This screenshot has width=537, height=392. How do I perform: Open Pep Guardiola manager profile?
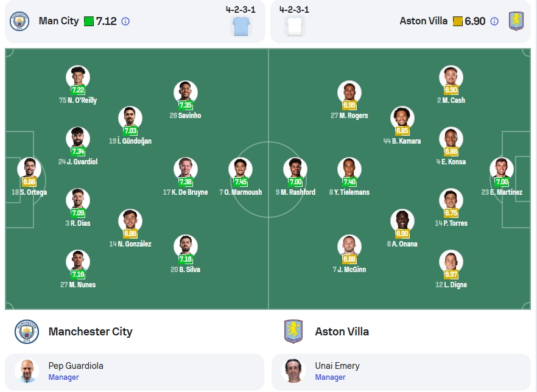coord(135,372)
